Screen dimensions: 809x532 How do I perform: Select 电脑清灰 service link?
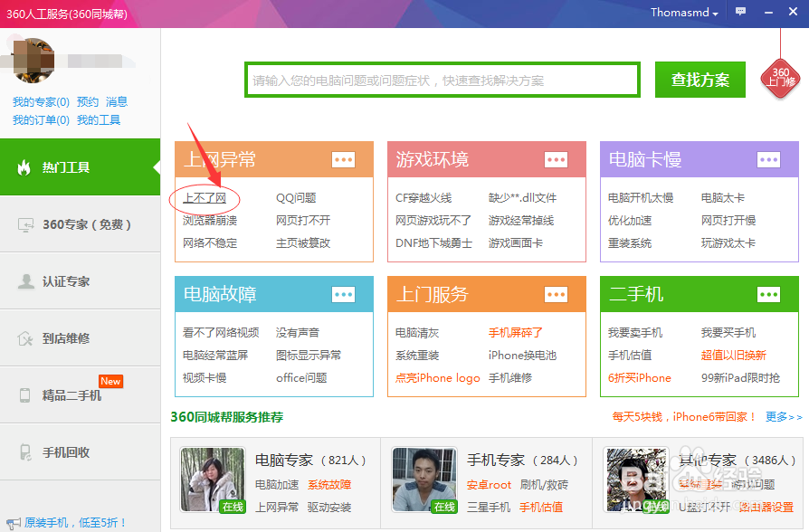pos(417,333)
